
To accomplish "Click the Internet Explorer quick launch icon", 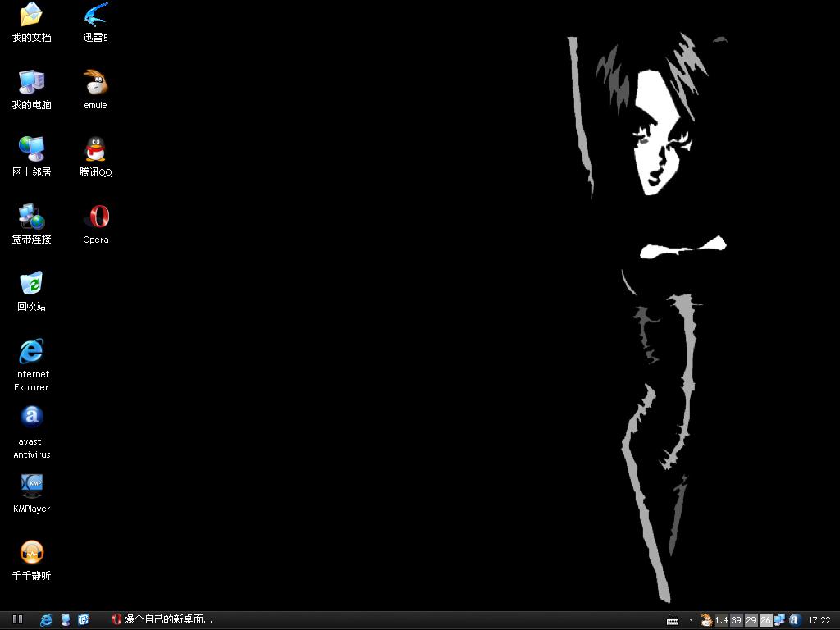I will [47, 620].
